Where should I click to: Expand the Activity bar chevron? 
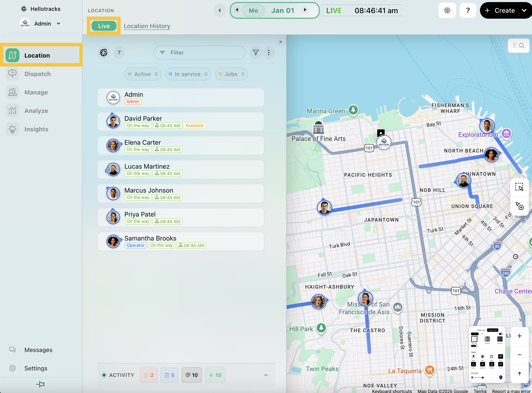pos(266,375)
